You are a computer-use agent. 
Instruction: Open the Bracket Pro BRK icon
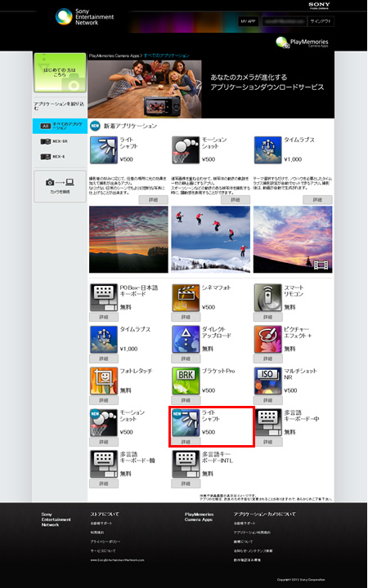pyautogui.click(x=186, y=381)
